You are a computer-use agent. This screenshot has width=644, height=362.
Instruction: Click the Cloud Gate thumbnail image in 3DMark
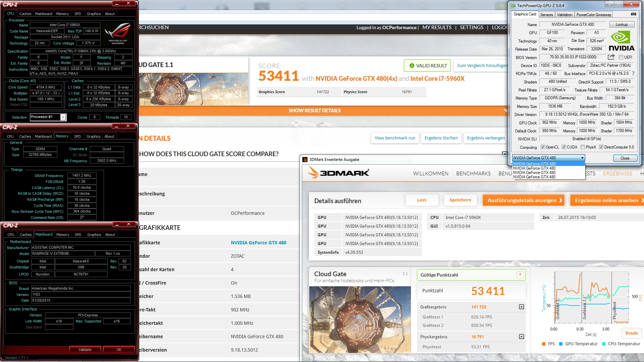point(360,319)
